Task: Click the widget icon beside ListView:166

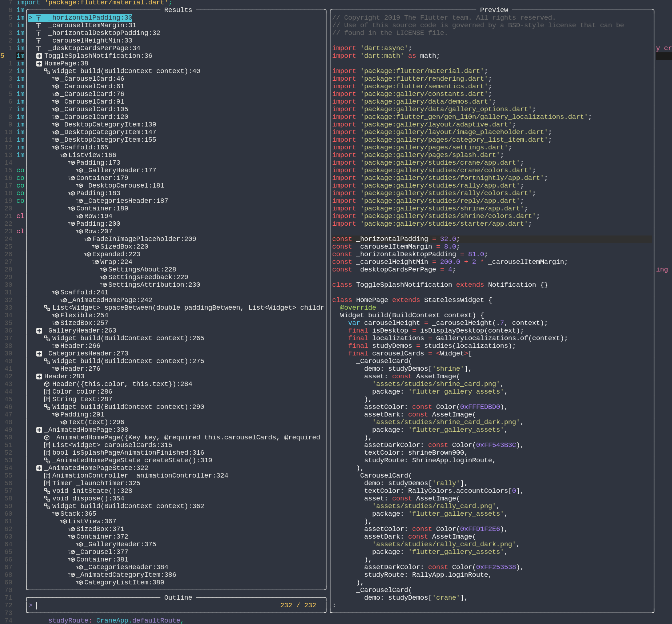Action: coord(64,155)
